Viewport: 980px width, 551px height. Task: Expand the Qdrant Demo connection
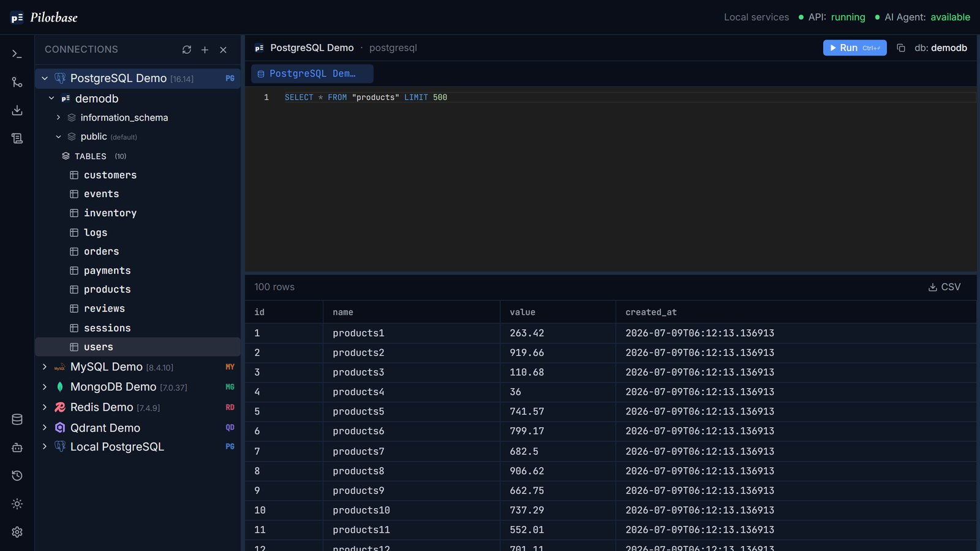(45, 427)
